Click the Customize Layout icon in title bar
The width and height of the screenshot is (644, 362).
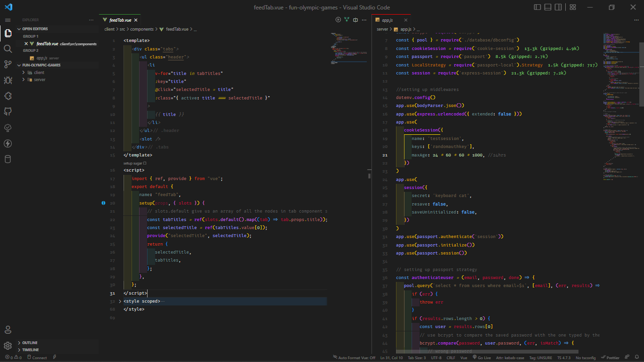pos(573,7)
